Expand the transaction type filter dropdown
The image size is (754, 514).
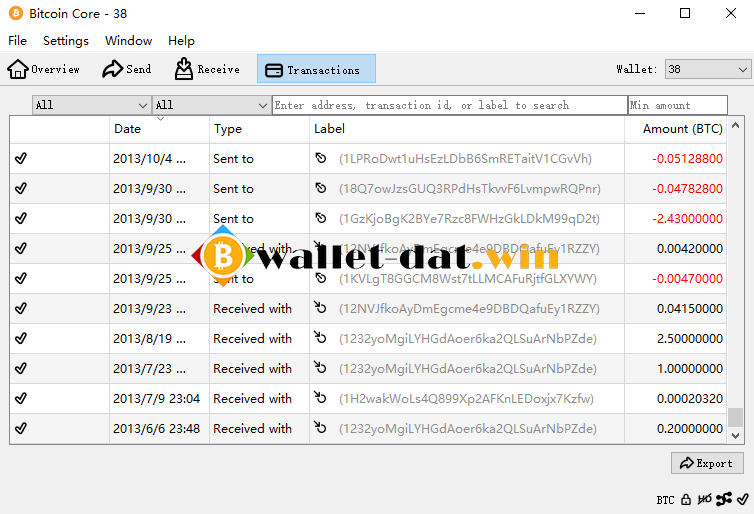[211, 105]
